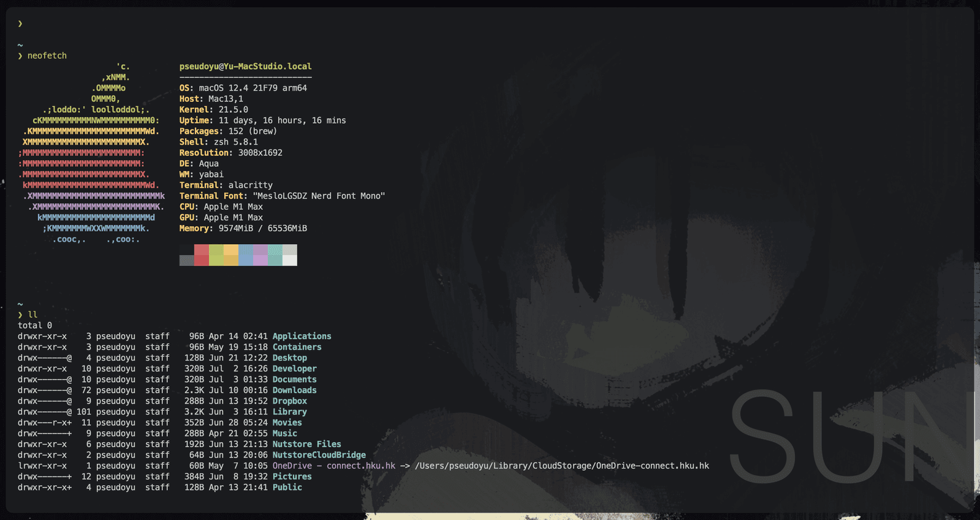This screenshot has width=980, height=520.
Task: Click the '2.3K' size in Downloads row
Action: pos(194,390)
